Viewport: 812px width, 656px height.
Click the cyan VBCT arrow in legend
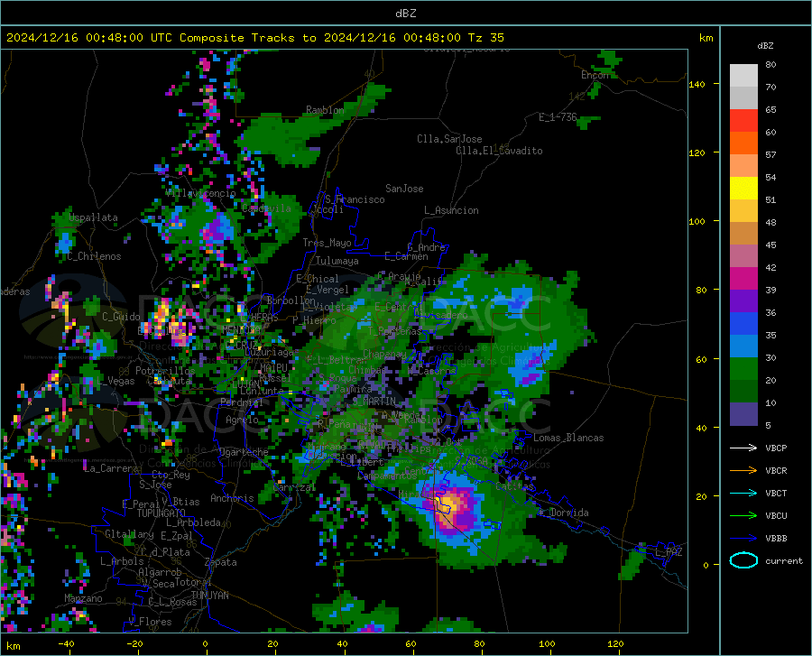[743, 493]
